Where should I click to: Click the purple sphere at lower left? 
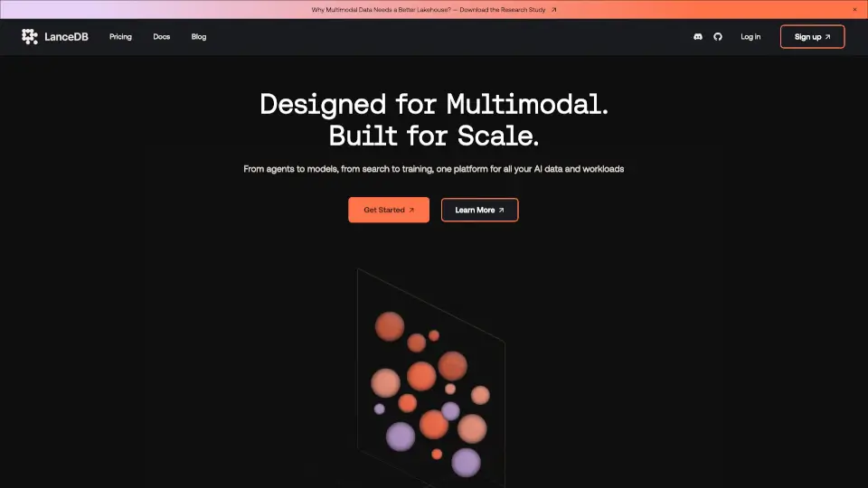(400, 436)
